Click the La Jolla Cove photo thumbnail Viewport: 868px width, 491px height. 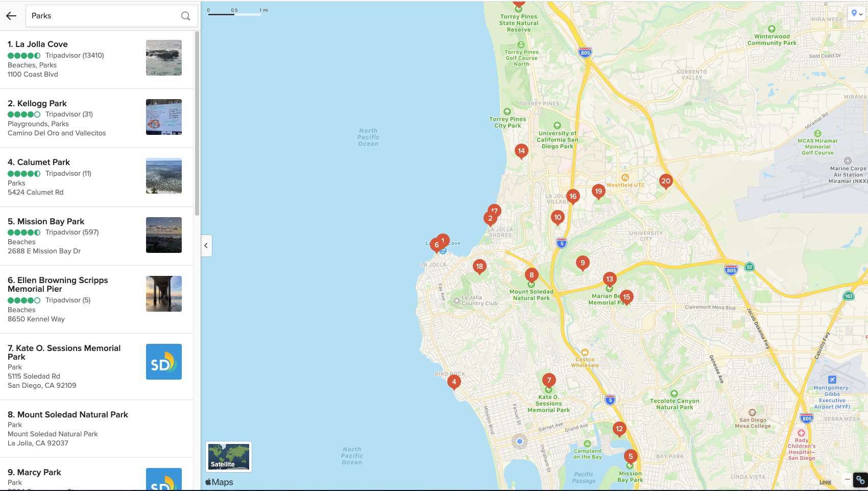click(x=164, y=58)
